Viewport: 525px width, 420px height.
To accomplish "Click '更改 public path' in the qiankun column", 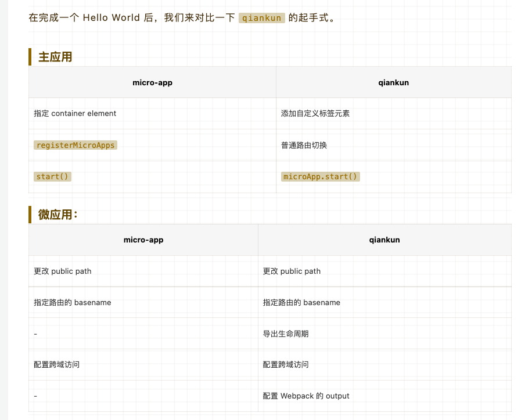I will [x=292, y=271].
